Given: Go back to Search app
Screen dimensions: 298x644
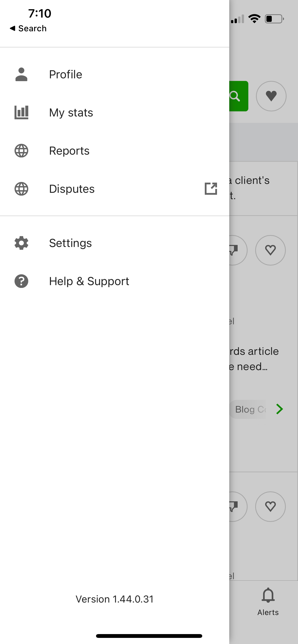Looking at the screenshot, I should tap(28, 28).
